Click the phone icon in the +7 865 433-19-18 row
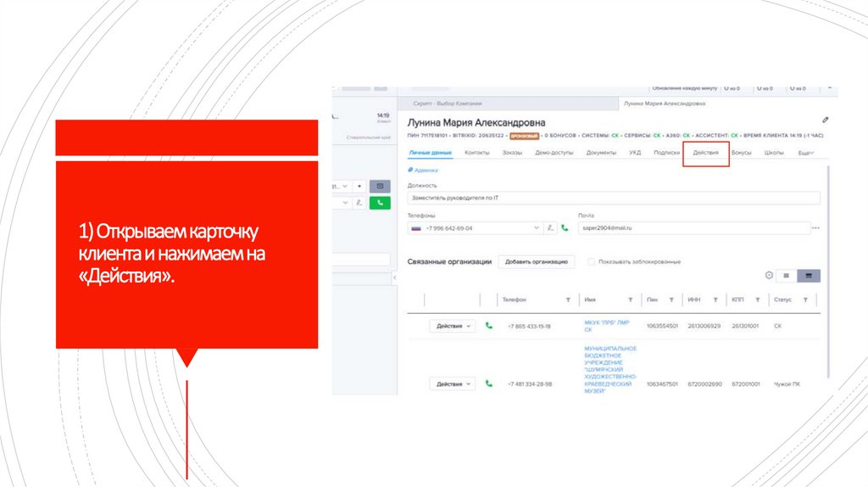 [x=489, y=326]
